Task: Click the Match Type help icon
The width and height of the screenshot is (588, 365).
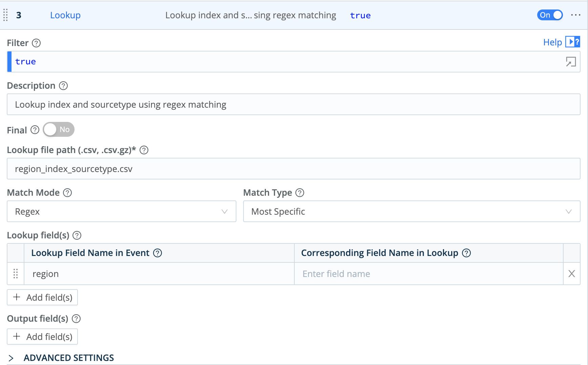Action: [x=300, y=193]
